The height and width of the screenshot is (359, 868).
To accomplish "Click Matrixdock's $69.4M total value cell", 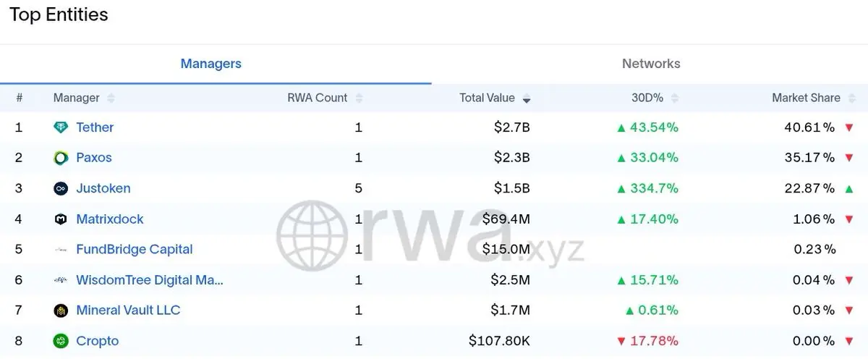I will 506,219.
